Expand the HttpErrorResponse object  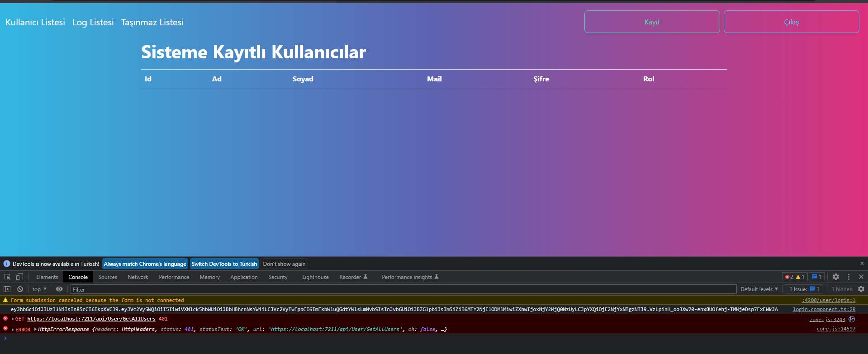coord(35,329)
